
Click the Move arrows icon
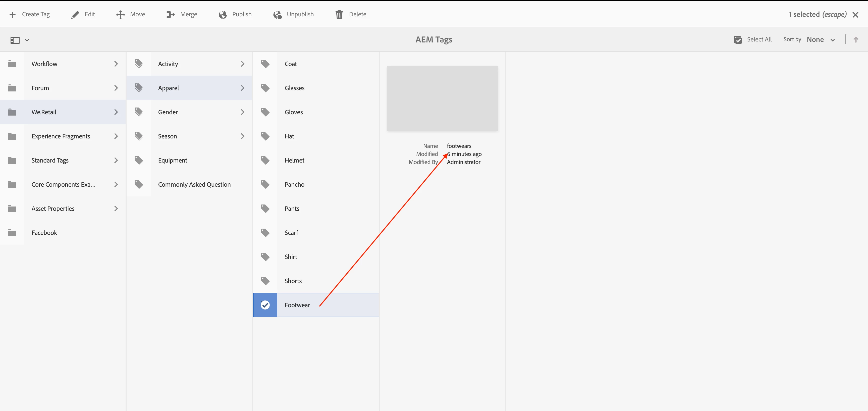120,15
